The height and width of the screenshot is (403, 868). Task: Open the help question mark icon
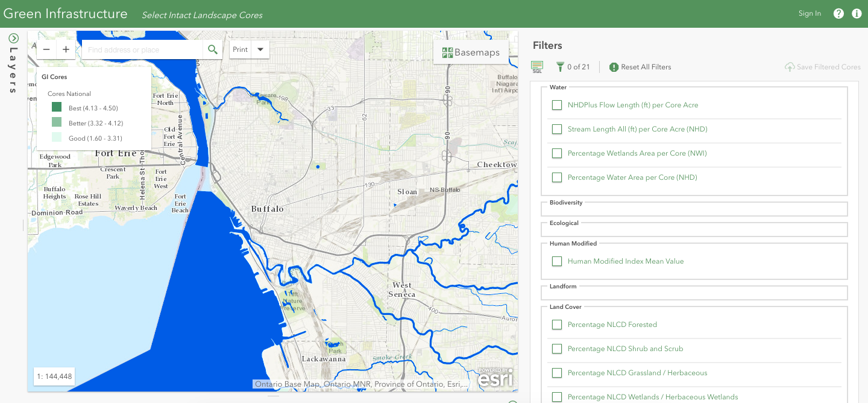(838, 13)
